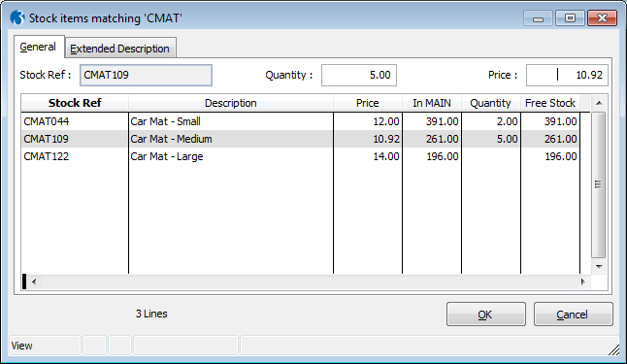
Task: Click the Price input field
Action: point(567,75)
